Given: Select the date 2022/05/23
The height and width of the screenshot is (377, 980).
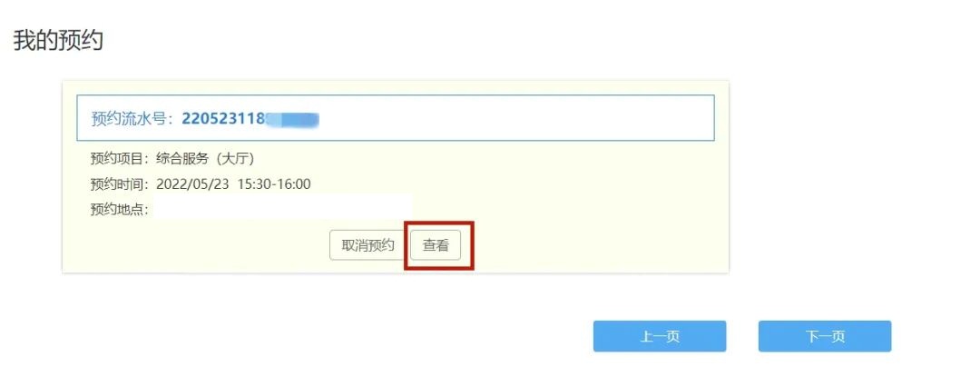Looking at the screenshot, I should (193, 184).
